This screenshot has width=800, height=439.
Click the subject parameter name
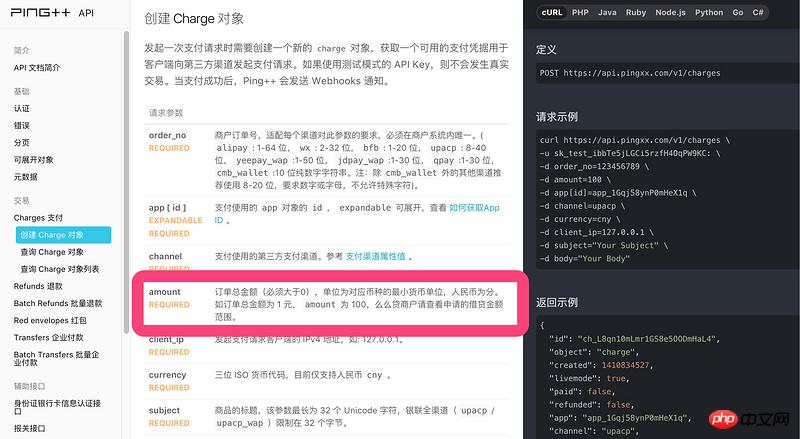click(x=164, y=410)
